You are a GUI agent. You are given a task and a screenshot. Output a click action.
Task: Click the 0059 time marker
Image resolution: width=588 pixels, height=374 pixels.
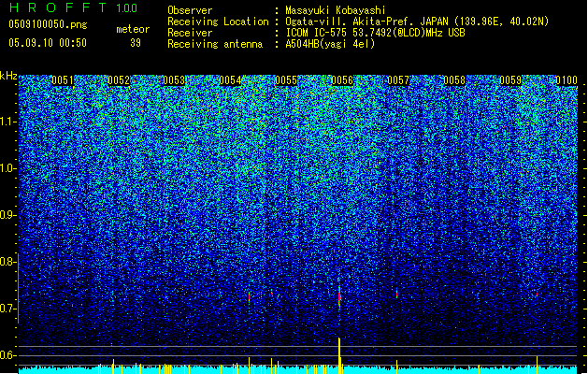click(x=510, y=80)
